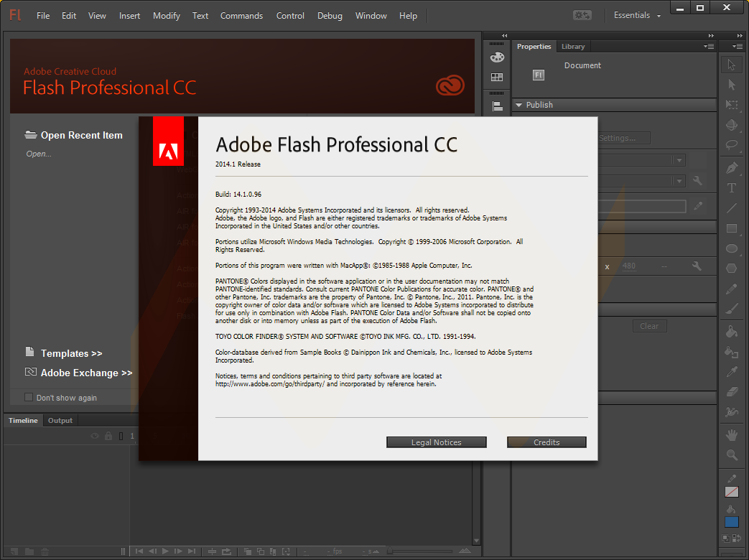Select the Hand tool
This screenshot has width=749, height=560.
tap(731, 434)
